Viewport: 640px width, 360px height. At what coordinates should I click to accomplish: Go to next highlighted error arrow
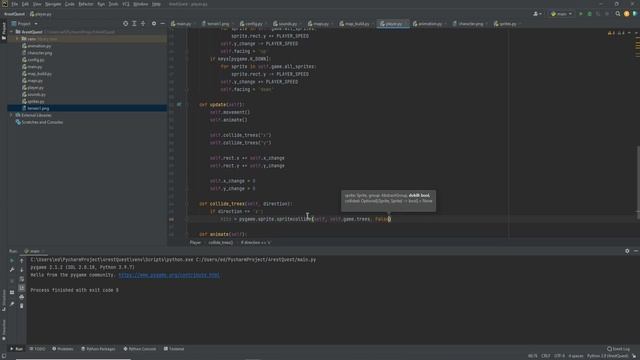click(x=636, y=33)
